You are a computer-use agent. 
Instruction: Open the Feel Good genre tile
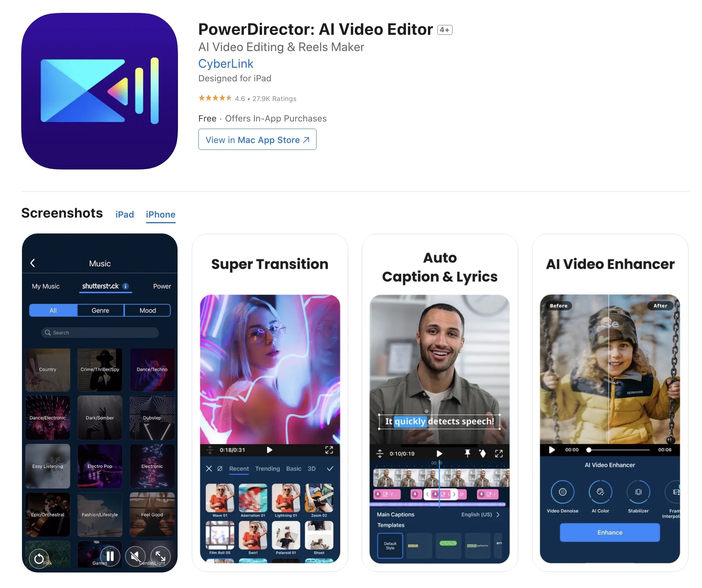coord(152,515)
